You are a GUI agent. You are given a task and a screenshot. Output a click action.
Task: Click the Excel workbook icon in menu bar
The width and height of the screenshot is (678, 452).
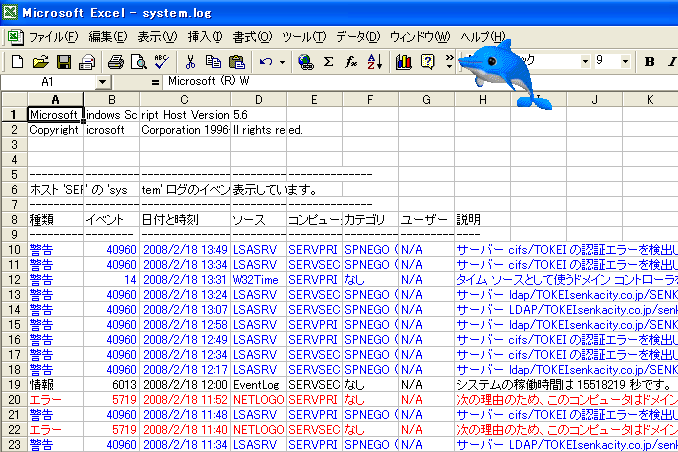coord(15,37)
